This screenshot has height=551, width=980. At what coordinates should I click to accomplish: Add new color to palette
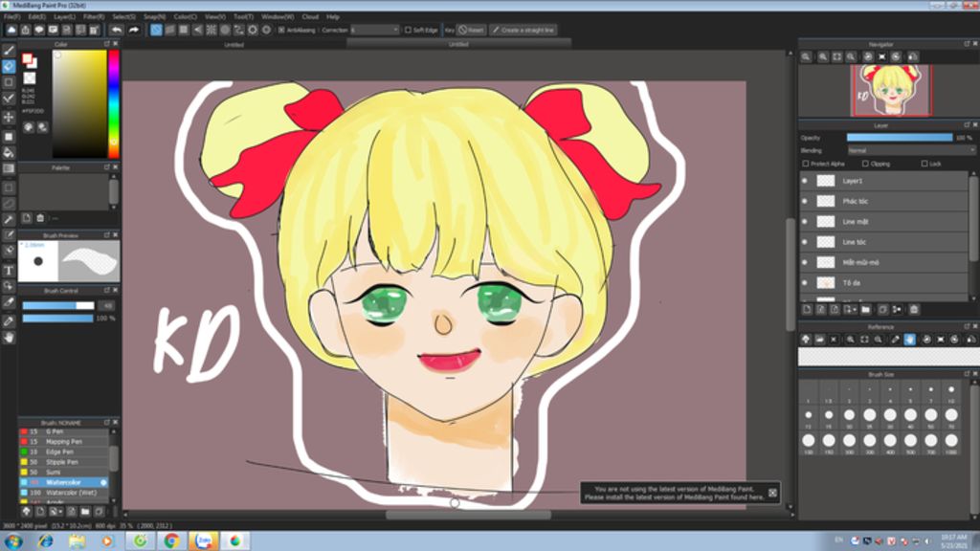[x=26, y=218]
